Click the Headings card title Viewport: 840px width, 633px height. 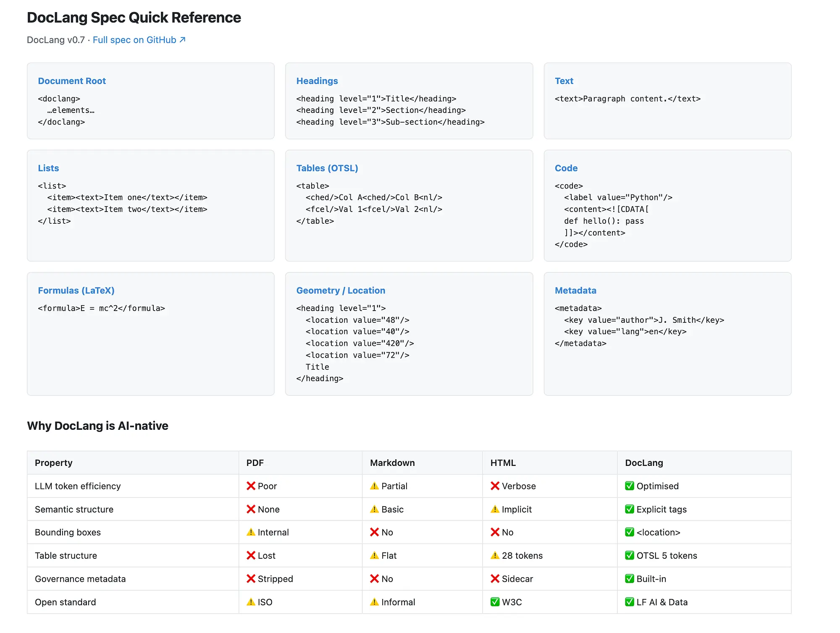pos(317,81)
